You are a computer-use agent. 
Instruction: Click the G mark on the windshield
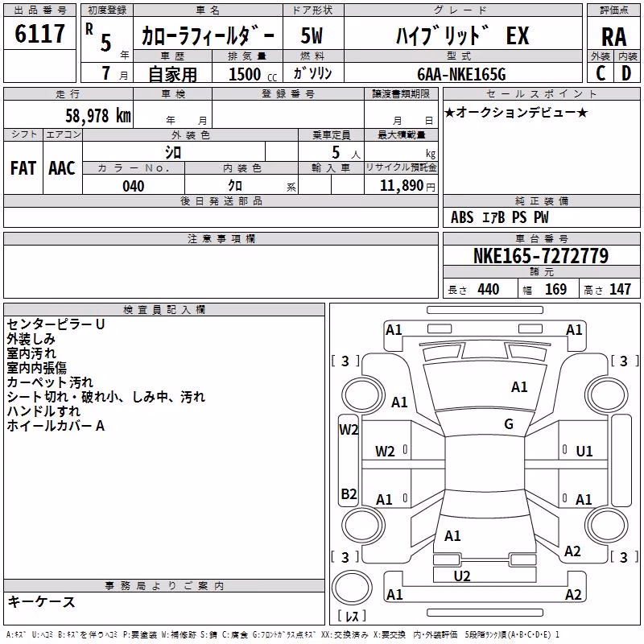509,424
